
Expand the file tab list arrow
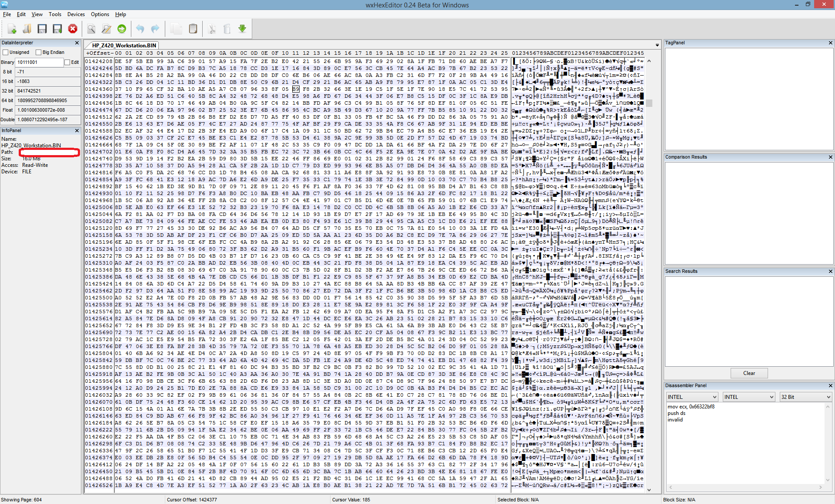click(657, 45)
